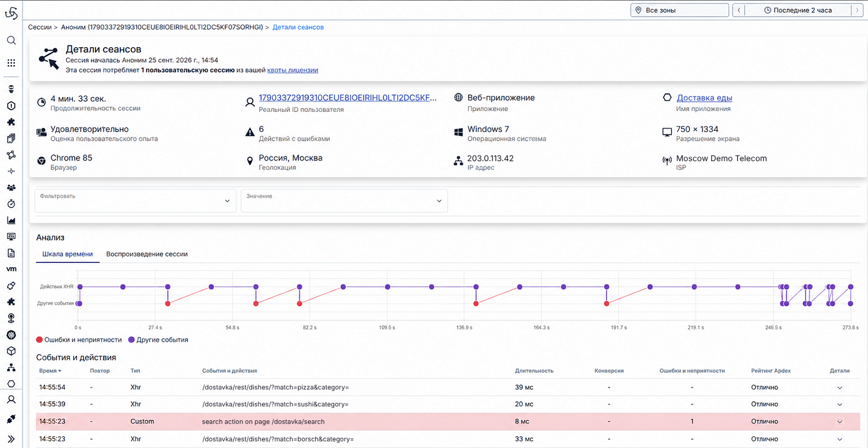Open the Доставка еды application link
This screenshot has height=448, width=868.
pos(704,98)
